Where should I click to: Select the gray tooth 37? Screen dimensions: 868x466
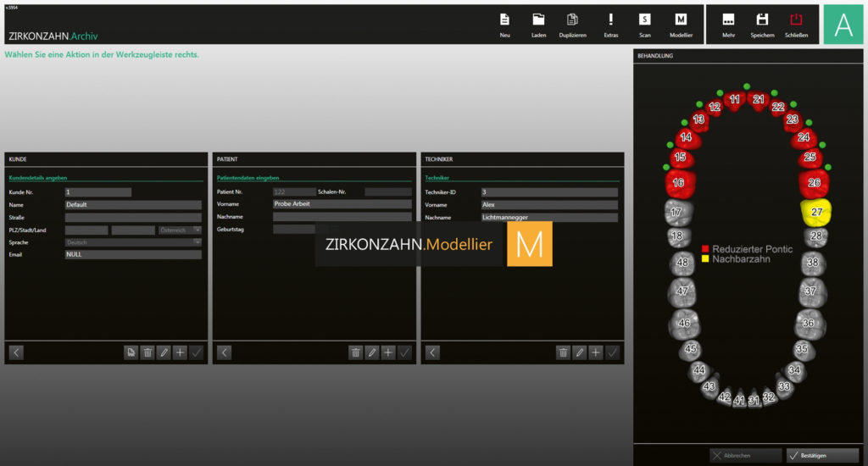(x=811, y=291)
